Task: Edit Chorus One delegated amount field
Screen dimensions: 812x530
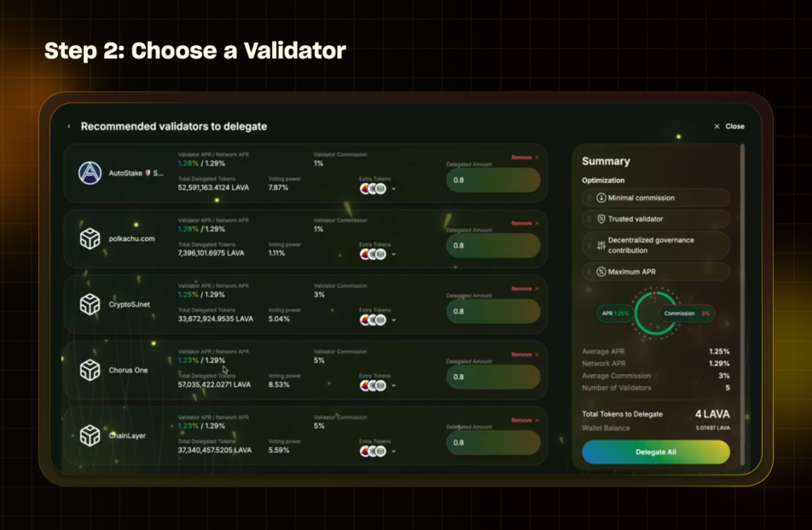Action: coord(493,377)
